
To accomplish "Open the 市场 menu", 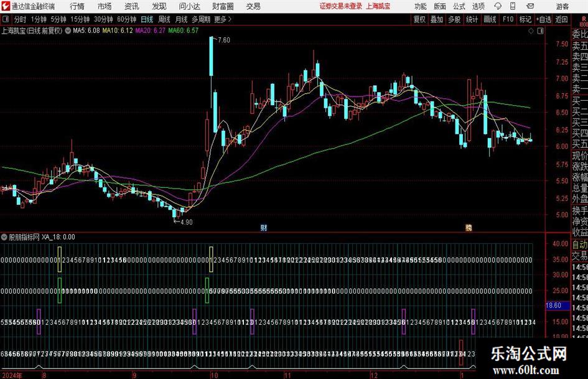I will coord(105,6).
